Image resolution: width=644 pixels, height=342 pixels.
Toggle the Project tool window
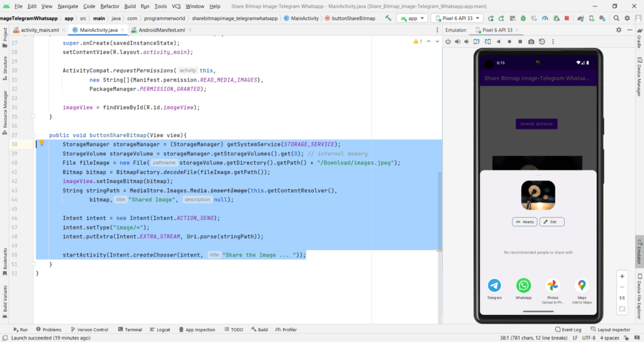[x=5, y=37]
